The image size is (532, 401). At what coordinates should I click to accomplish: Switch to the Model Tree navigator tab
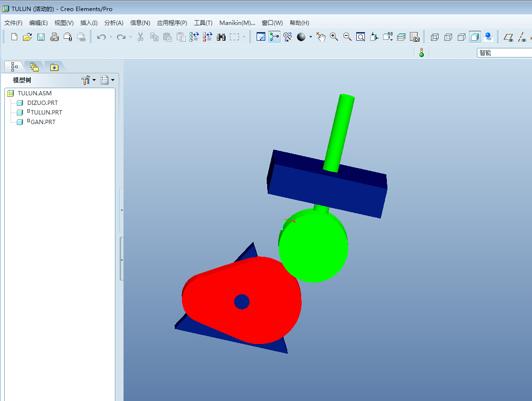tap(14, 67)
